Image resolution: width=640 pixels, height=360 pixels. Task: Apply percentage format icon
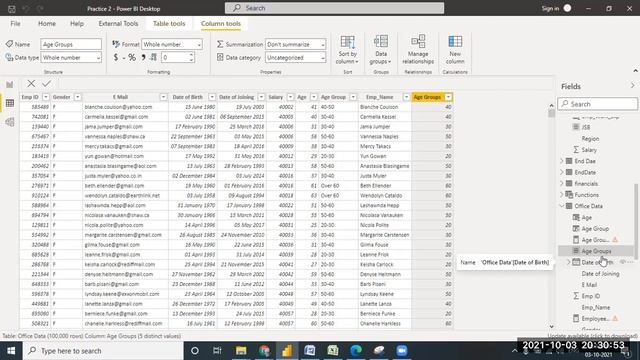tap(132, 58)
